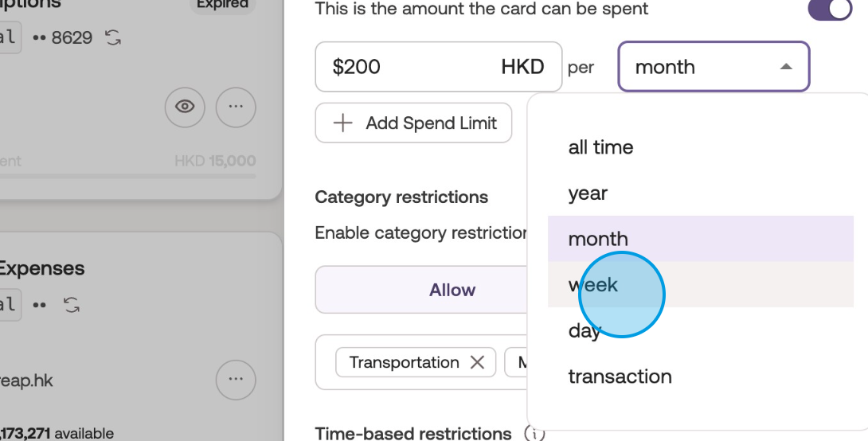Screen dimensions: 868x441
Task: Click the refresh icon on the Expenses card
Action: (x=72, y=304)
